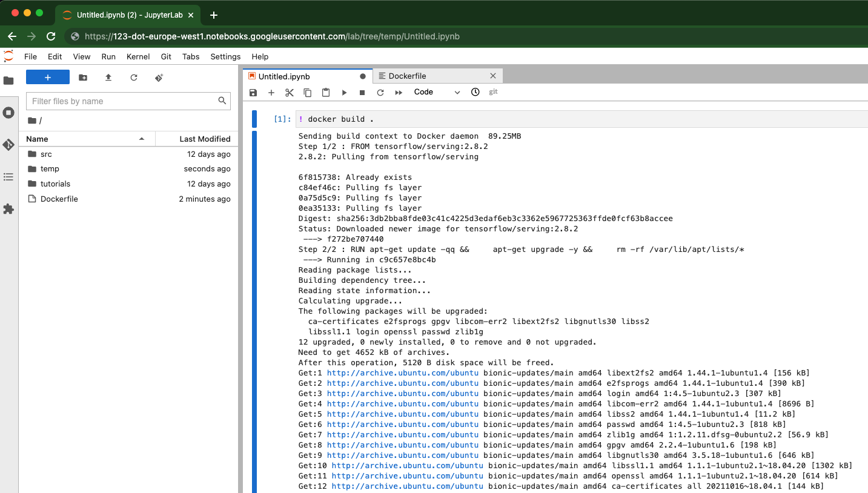This screenshot has width=868, height=493.
Task: Interrupt the kernel with stop icon
Action: tap(362, 93)
